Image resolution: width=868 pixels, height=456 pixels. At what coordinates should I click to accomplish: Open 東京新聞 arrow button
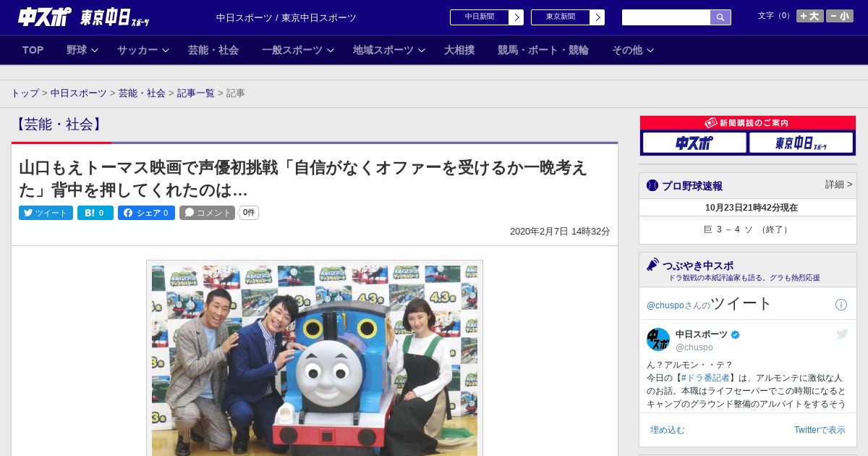(x=597, y=17)
